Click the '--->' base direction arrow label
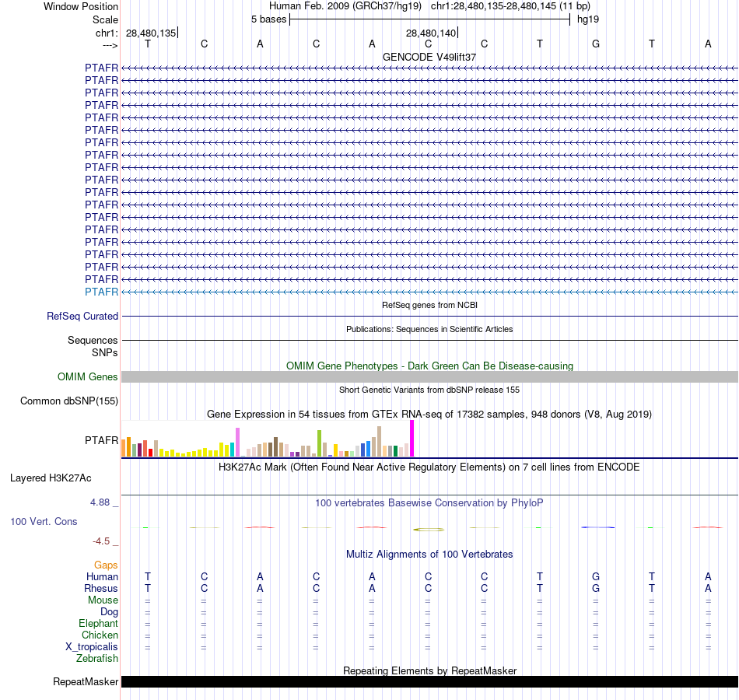The height and width of the screenshot is (700, 739). (x=110, y=45)
